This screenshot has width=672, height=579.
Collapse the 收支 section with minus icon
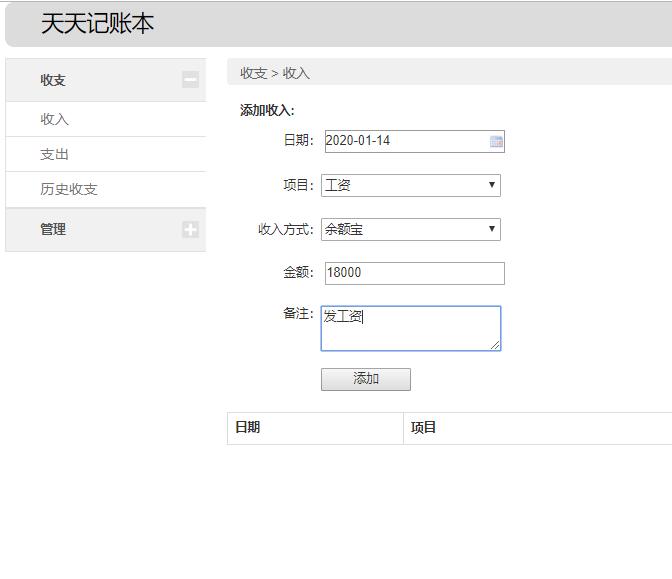pyautogui.click(x=190, y=80)
